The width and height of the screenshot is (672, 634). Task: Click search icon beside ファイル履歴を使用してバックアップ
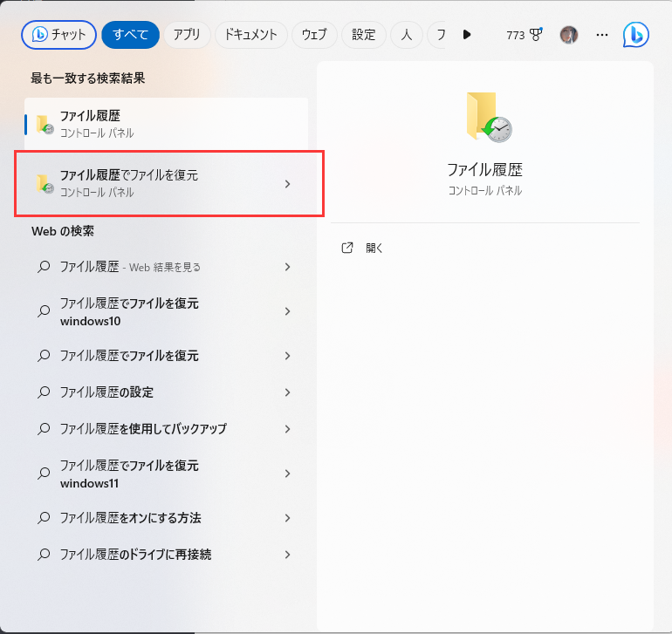(x=44, y=429)
